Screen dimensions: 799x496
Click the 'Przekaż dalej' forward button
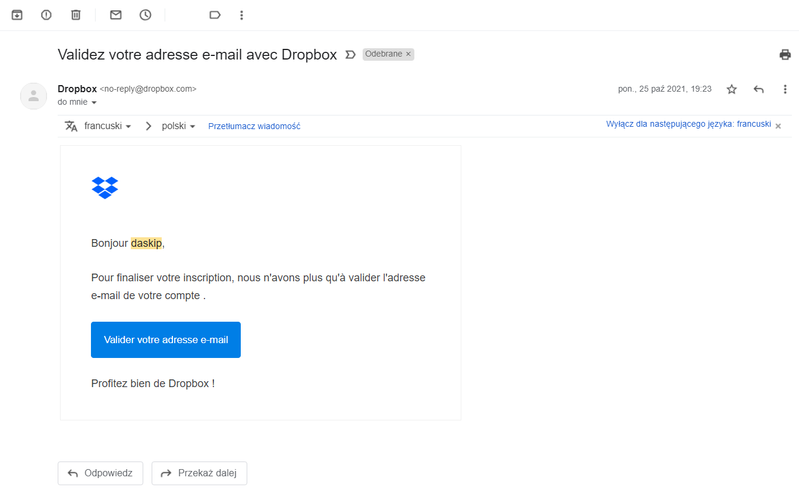[199, 473]
